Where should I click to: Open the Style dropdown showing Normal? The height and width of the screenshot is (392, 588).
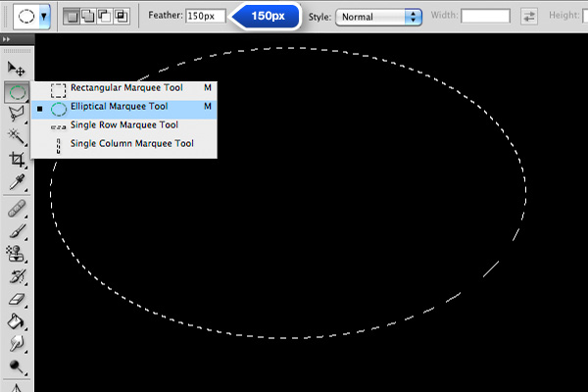(378, 17)
